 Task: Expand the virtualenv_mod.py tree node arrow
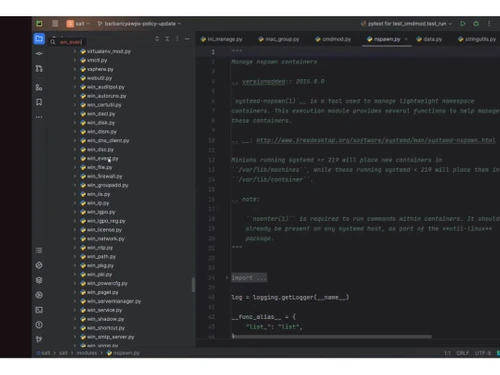click(x=75, y=51)
